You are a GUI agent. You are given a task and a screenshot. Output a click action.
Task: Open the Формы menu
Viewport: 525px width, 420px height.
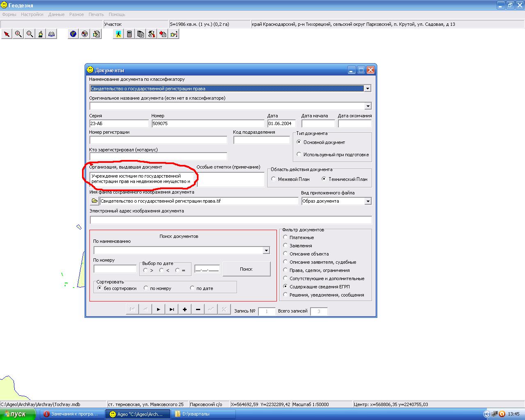point(9,14)
